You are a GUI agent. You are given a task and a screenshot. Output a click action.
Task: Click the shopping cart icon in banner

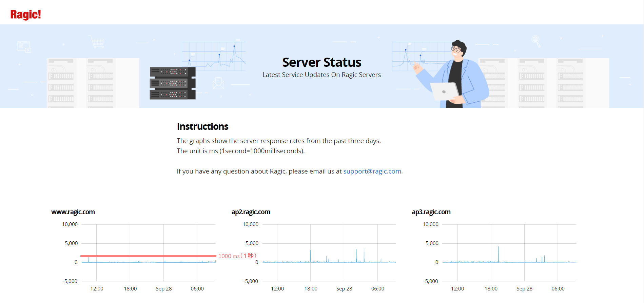[97, 42]
